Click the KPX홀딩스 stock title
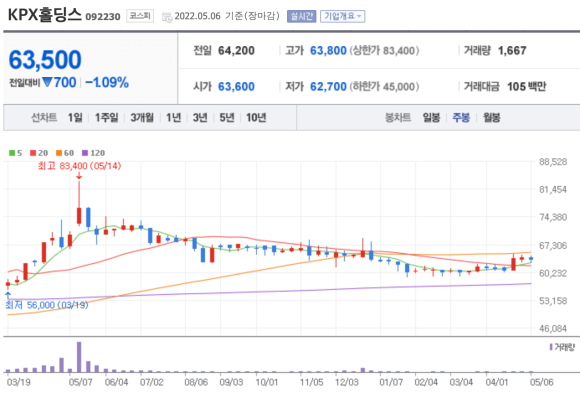This screenshot has width=580, height=393. 44,15
